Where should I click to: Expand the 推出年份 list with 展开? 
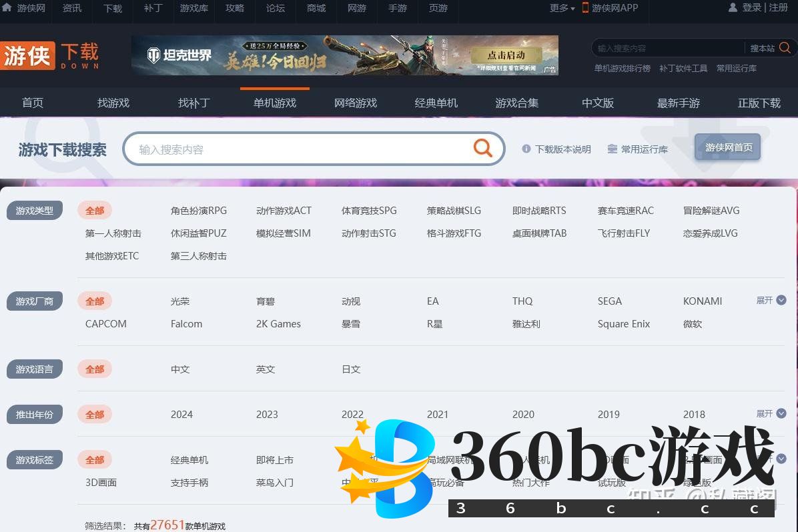pyautogui.click(x=771, y=414)
